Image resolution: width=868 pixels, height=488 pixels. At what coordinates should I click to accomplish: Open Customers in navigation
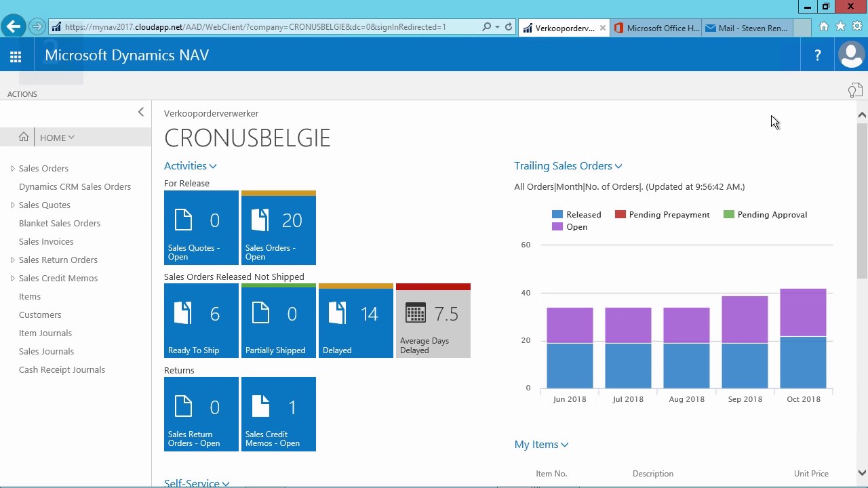pos(40,314)
